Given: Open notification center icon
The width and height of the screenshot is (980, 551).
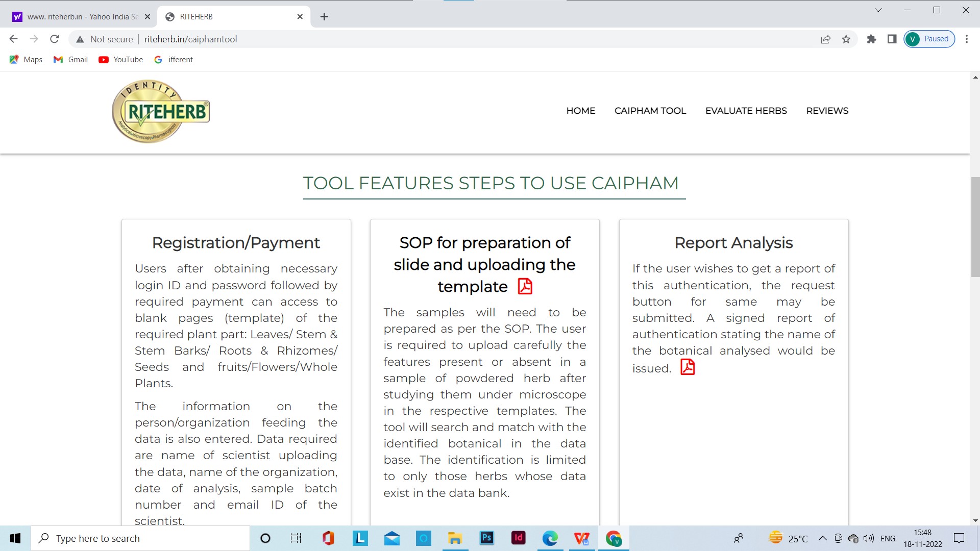Looking at the screenshot, I should [959, 538].
